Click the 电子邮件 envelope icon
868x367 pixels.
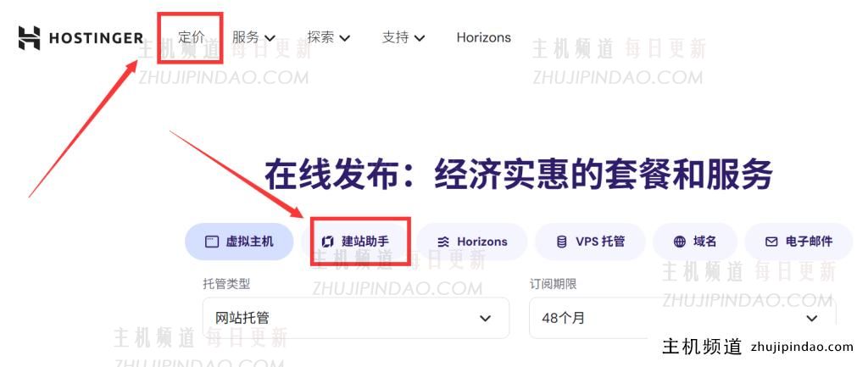771,242
